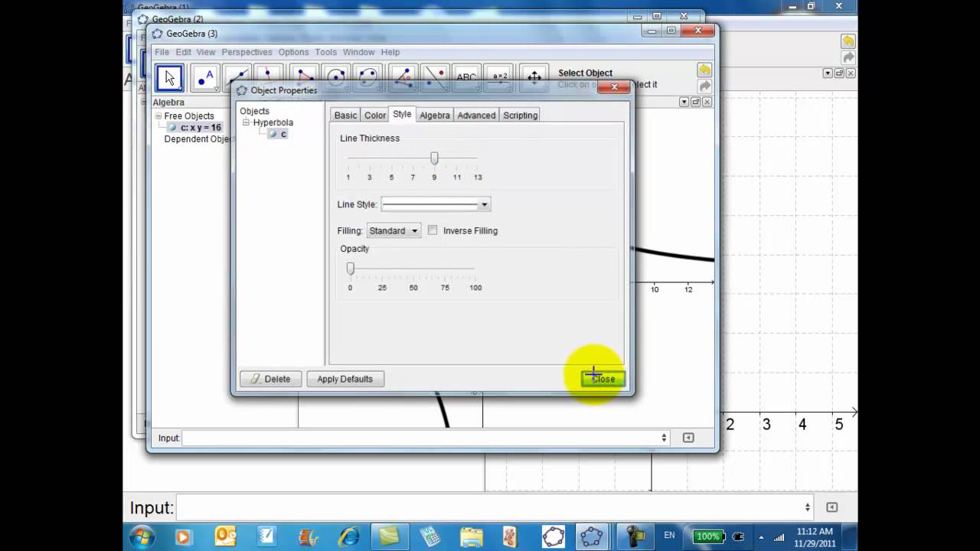Switch to the Advanced tab

(476, 115)
